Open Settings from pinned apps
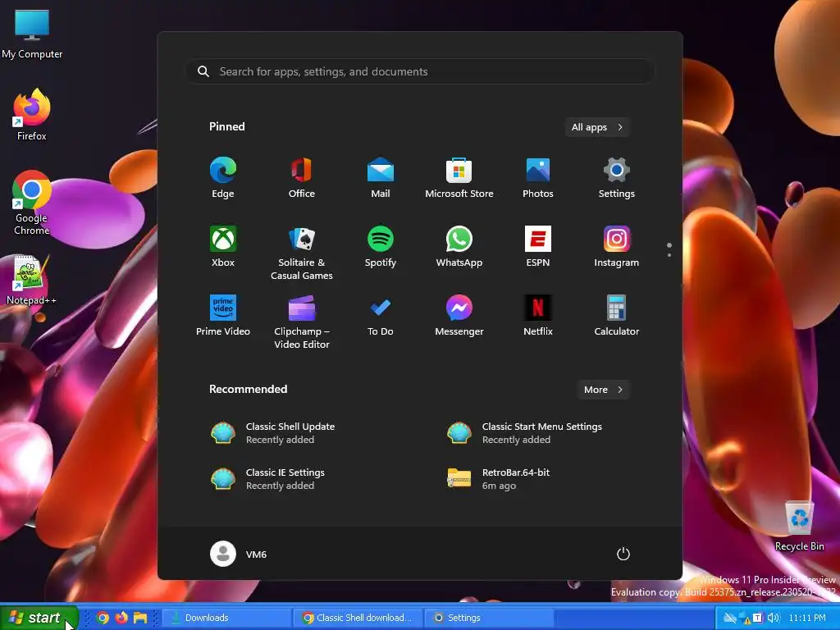This screenshot has width=840, height=630. pyautogui.click(x=617, y=177)
